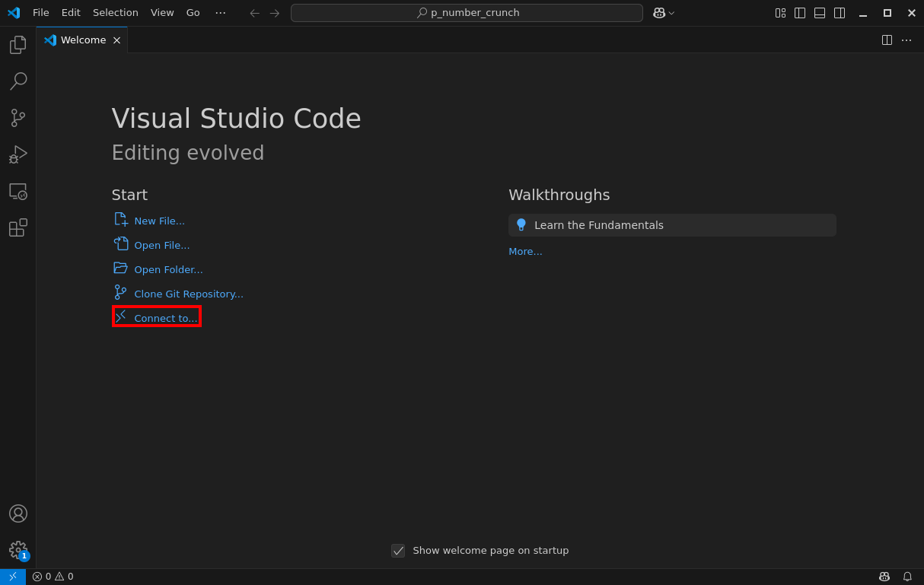Click the Open File... link

(162, 245)
